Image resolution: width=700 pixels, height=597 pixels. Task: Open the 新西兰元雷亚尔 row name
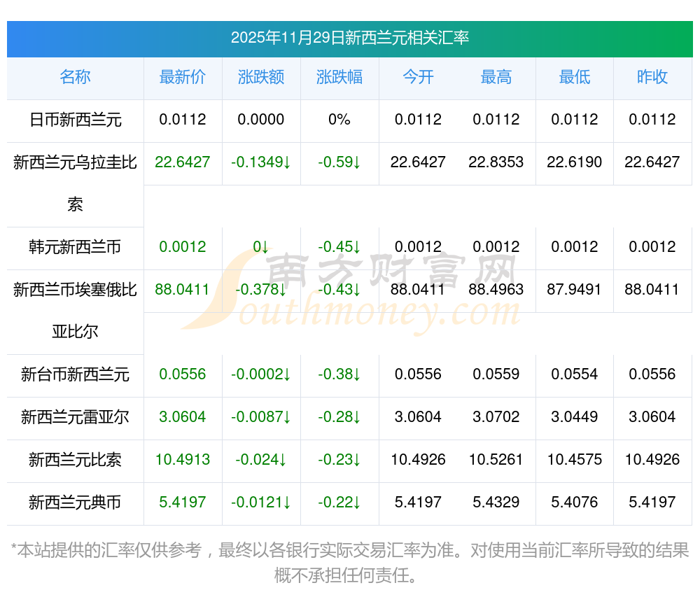point(75,417)
